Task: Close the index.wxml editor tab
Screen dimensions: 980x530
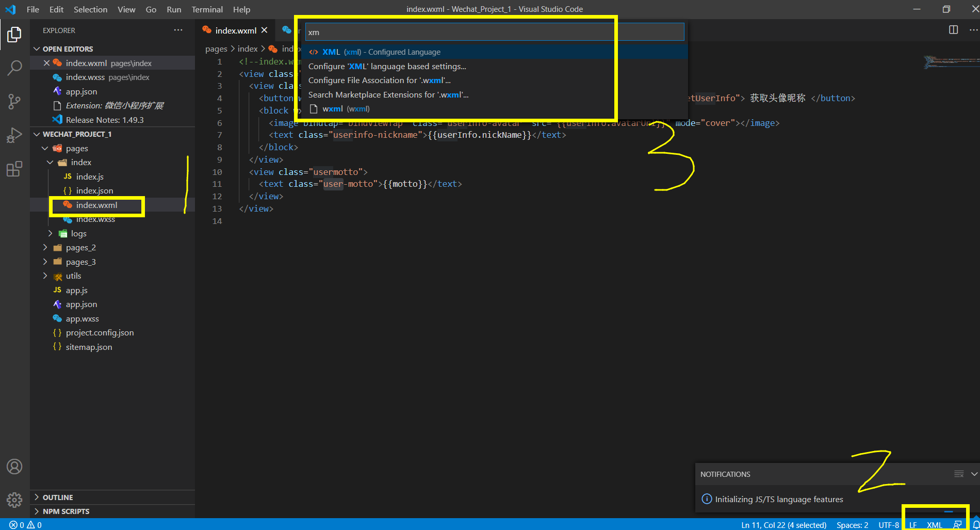Action: click(x=264, y=30)
